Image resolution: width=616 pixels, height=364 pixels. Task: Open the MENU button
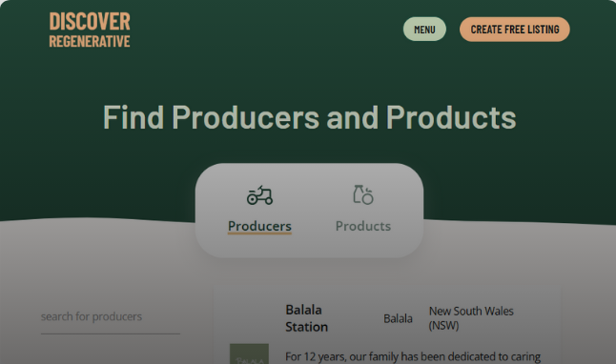click(x=424, y=29)
